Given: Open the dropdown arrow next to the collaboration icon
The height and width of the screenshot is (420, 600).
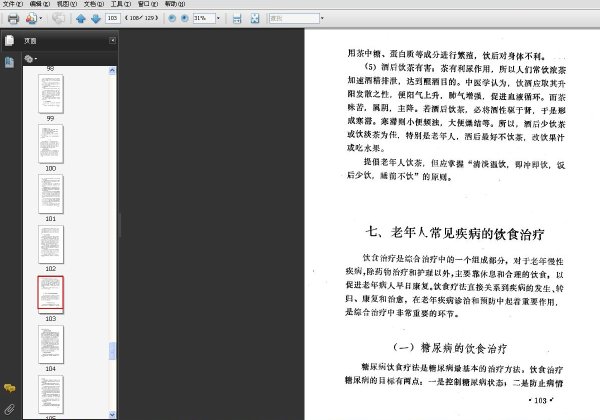Looking at the screenshot, I should click(x=41, y=18).
